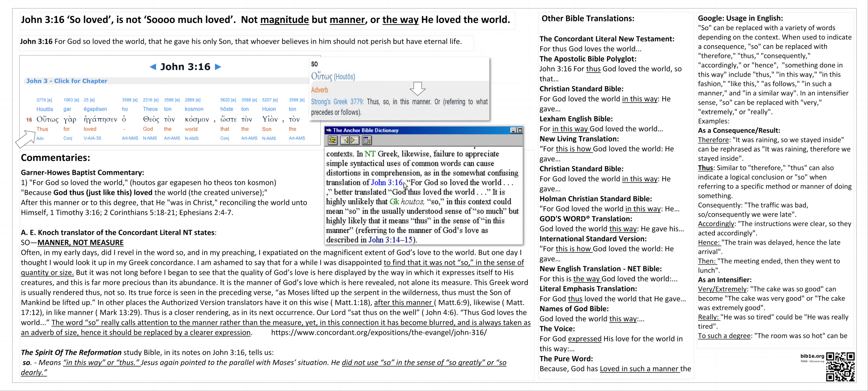The image size is (868, 391).
Task: Maximize the Anchor Bible Dictionary window
Action: tap(520, 130)
